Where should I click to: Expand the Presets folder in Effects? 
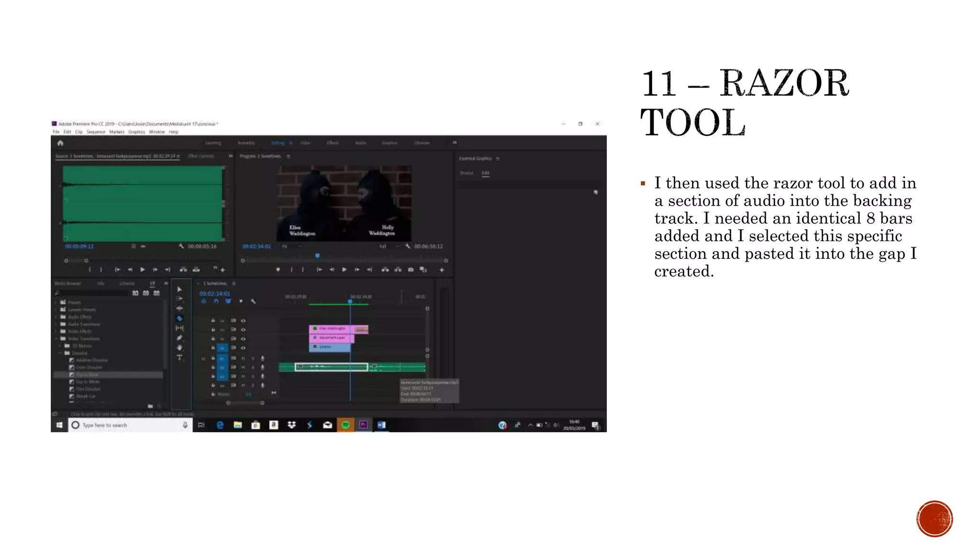tap(56, 303)
